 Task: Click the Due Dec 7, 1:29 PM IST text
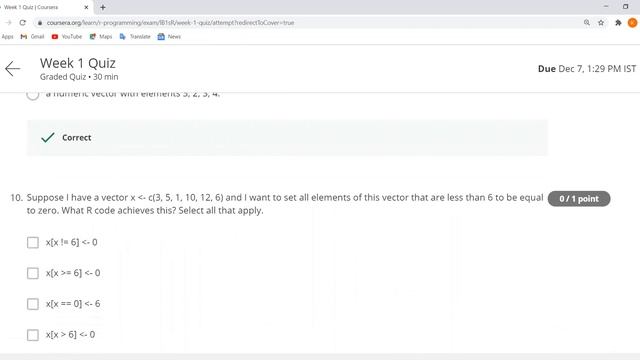[587, 69]
